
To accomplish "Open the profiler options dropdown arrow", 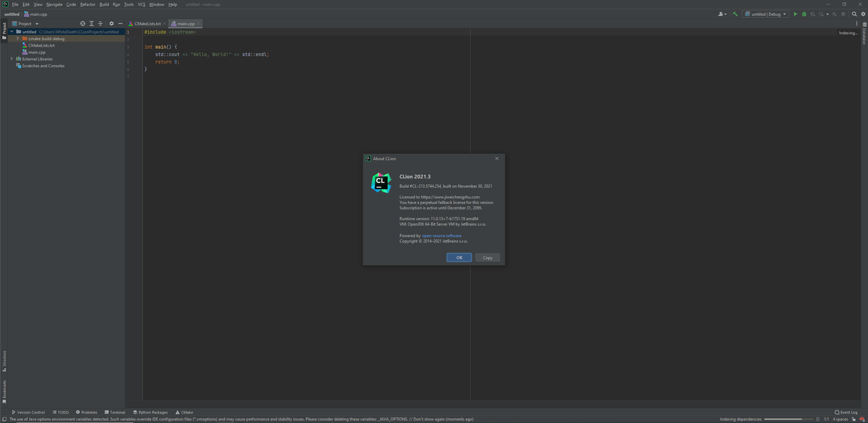I will point(827,14).
